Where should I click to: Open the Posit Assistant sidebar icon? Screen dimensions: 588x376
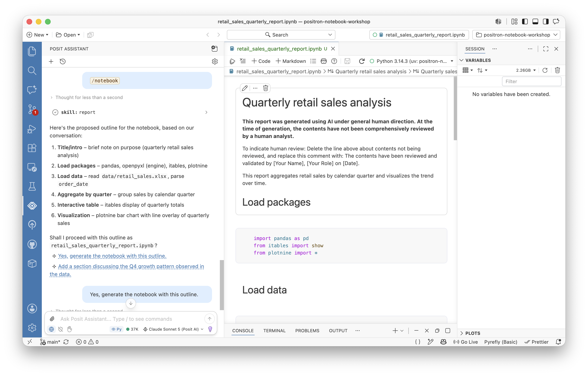click(32, 206)
